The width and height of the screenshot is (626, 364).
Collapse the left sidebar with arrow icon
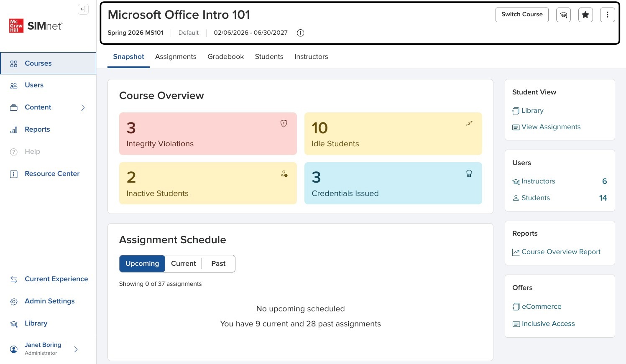[83, 9]
